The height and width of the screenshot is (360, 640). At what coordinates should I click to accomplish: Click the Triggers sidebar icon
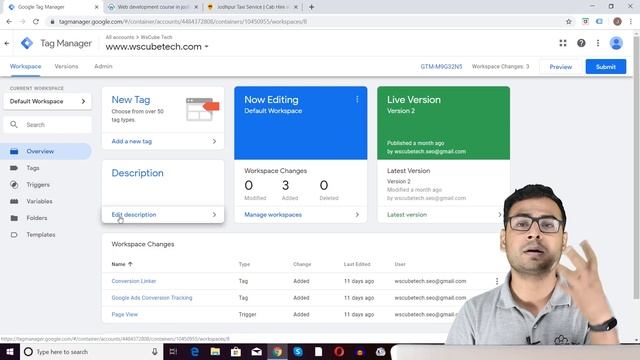tap(14, 184)
